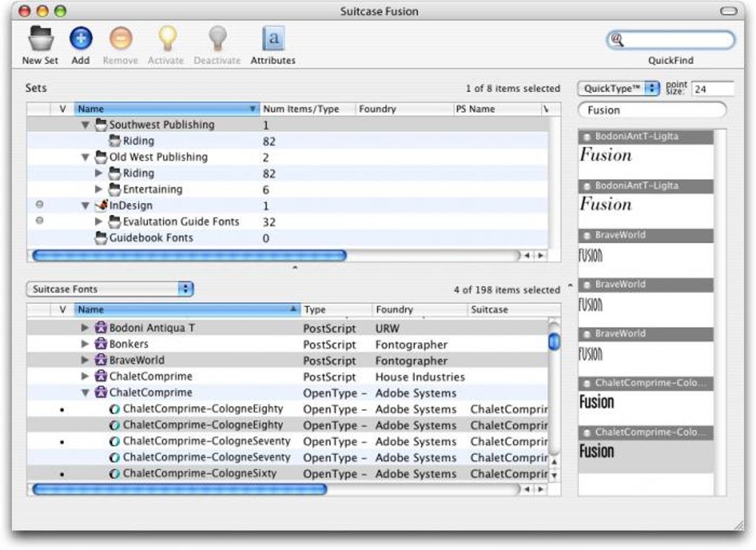Click the Fusion preview text field
The width and height of the screenshot is (756, 550).
click(651, 110)
